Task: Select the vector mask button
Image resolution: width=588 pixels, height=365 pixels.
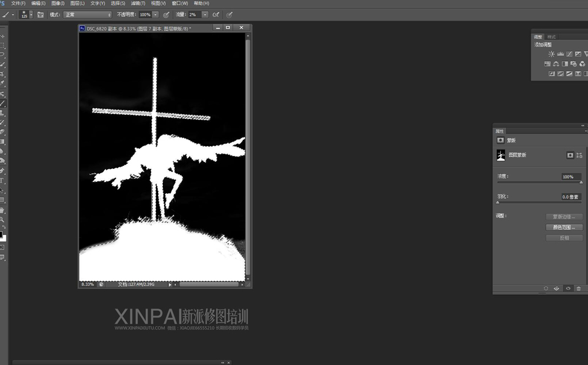Action: pos(579,155)
